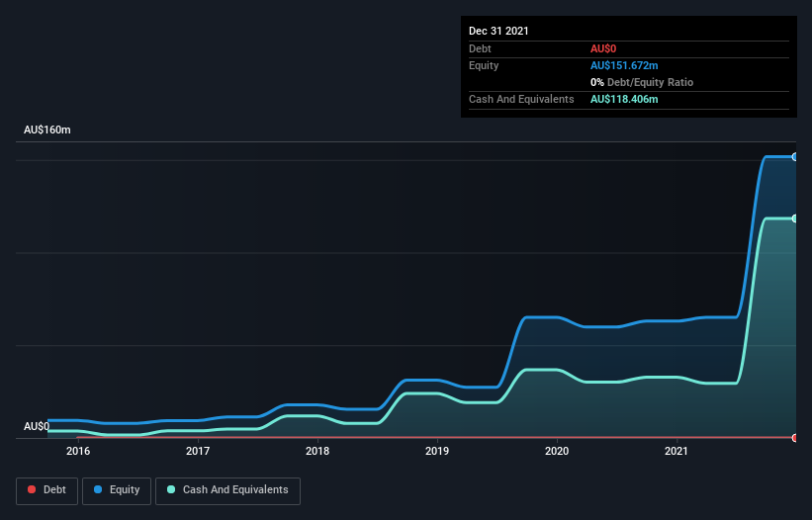Screen dimensions: 812x520
Task: Click the red Debt legend dot
Action: [x=32, y=489]
